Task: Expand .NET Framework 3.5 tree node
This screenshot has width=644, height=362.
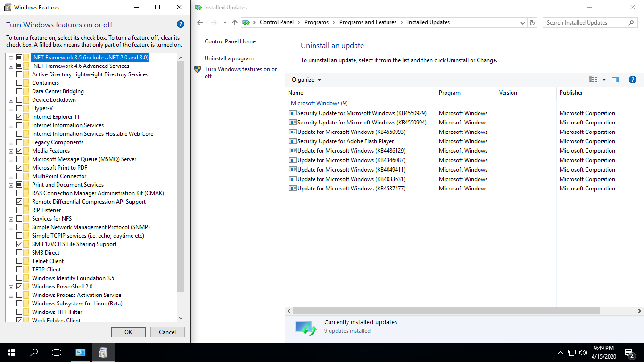Action: (11, 58)
